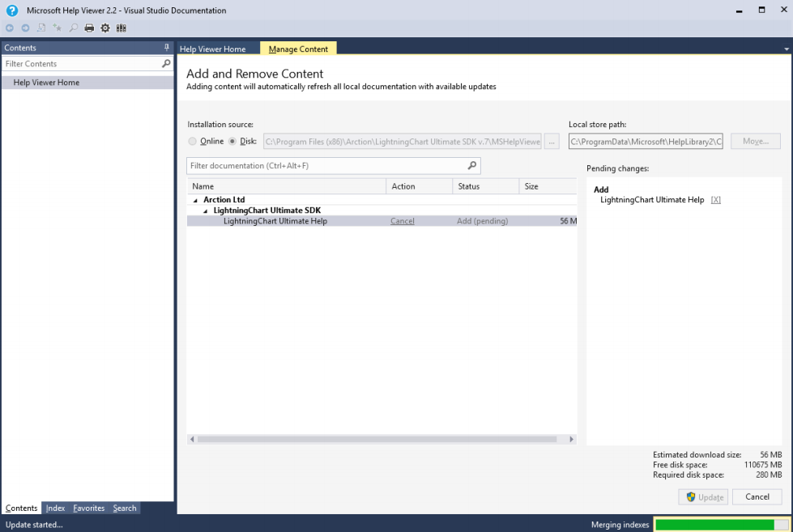Add current page to Favorites via star icon
Image resolution: width=793 pixels, height=532 pixels.
tap(57, 28)
